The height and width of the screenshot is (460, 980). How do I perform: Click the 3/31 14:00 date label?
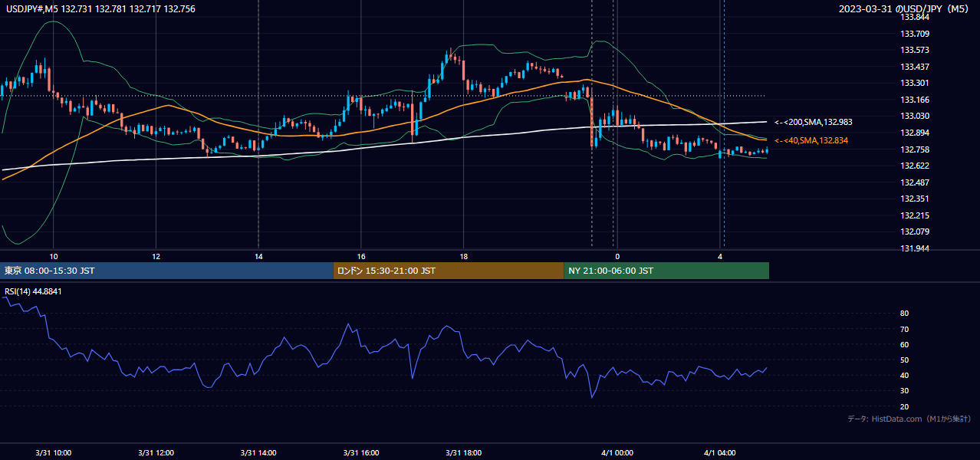[258, 452]
